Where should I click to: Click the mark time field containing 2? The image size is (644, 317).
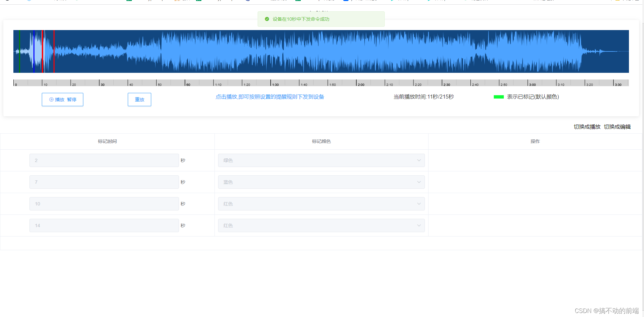104,160
